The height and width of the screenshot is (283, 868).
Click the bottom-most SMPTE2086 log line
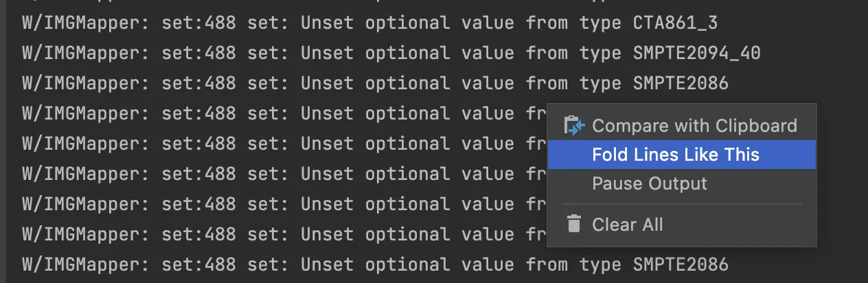pyautogui.click(x=374, y=264)
